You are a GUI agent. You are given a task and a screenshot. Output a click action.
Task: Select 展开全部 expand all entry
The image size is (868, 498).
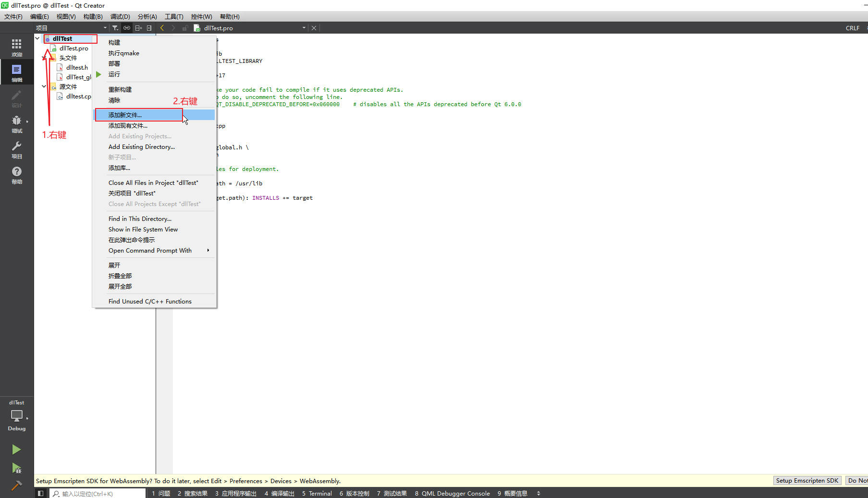(154, 286)
